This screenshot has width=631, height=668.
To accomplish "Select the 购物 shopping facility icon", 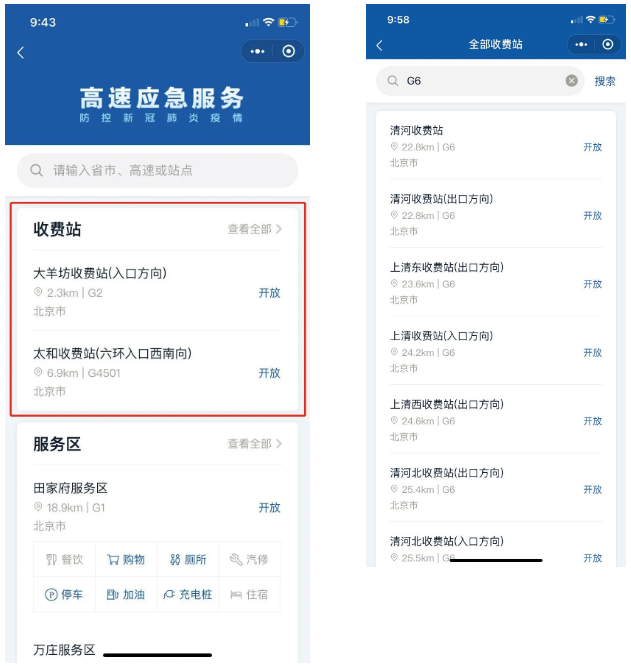I will click(x=126, y=559).
